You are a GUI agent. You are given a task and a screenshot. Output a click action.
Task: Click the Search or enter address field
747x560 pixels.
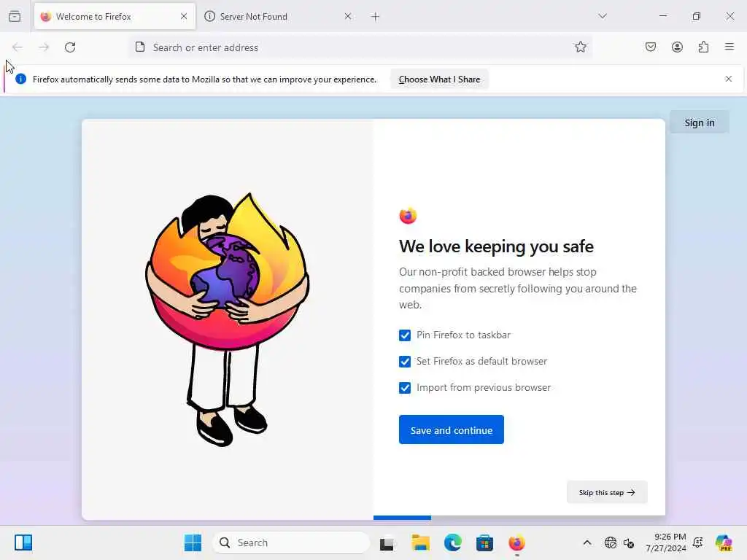pyautogui.click(x=360, y=47)
